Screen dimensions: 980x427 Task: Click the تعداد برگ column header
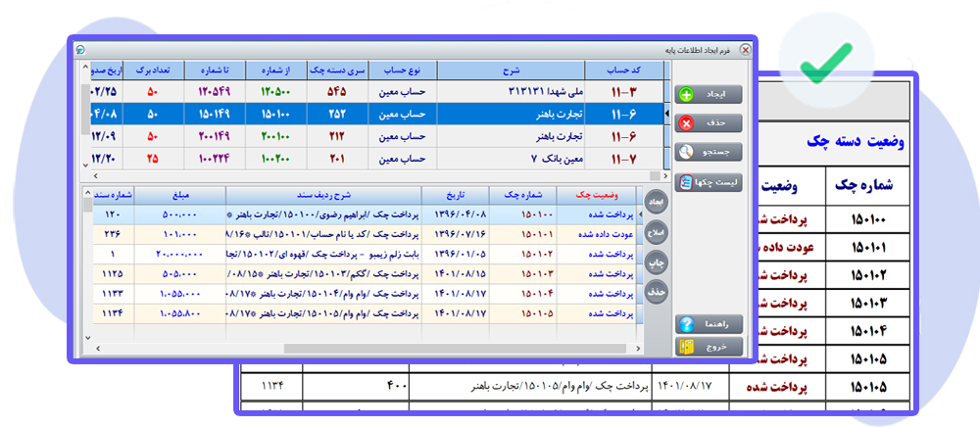click(154, 71)
